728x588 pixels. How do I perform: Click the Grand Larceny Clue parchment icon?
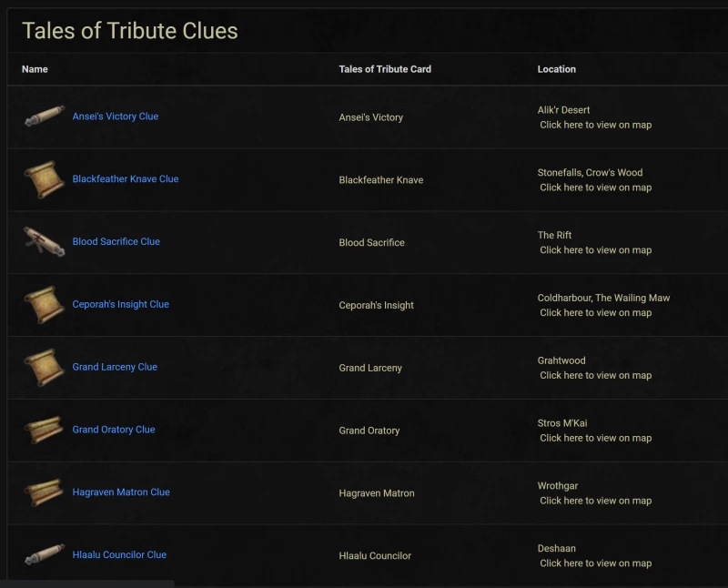(45, 368)
